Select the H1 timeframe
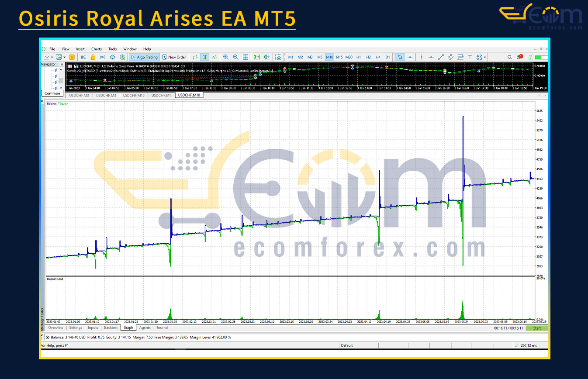The image size is (588, 379). coord(359,57)
